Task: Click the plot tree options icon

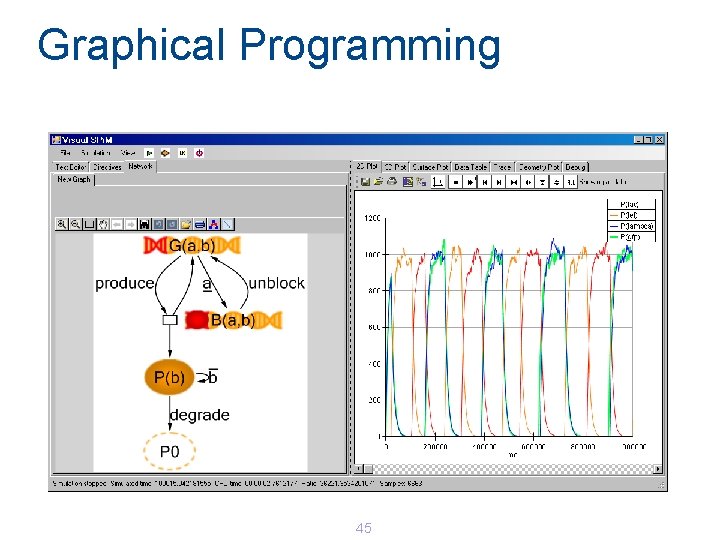Action: pyautogui.click(x=422, y=182)
